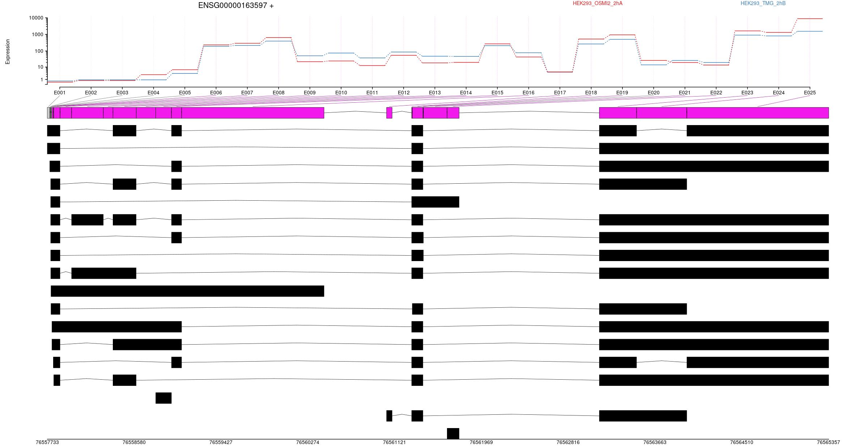Viewport: 868px width, 448px height.
Task: Click exon label E010
Action: [341, 93]
